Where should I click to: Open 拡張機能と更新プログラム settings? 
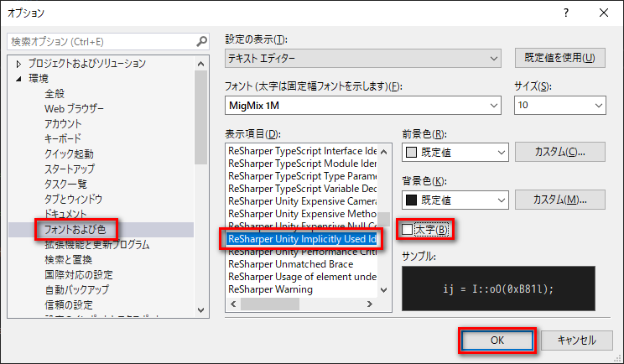(96, 245)
